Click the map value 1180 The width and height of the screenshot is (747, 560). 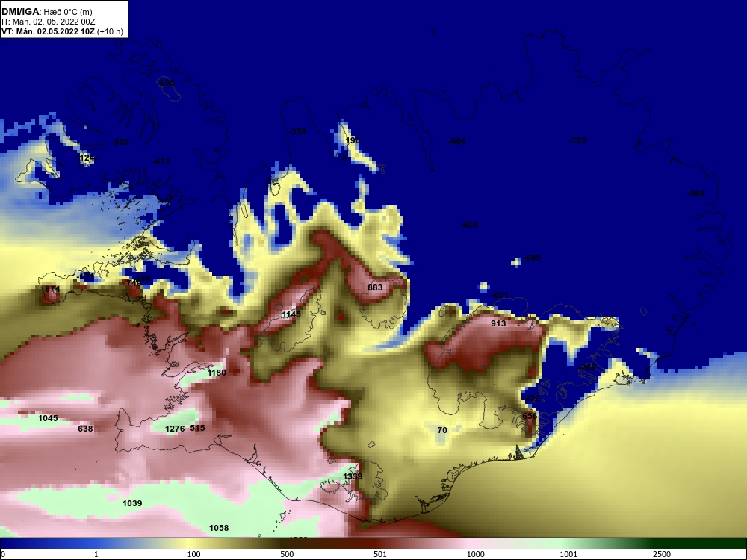pyautogui.click(x=217, y=373)
